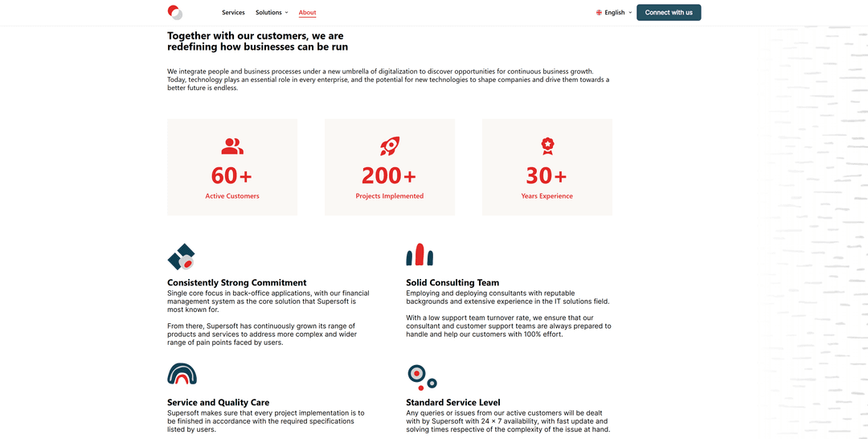
Task: Click the Solid Consulting Team heading
Action: pos(452,283)
